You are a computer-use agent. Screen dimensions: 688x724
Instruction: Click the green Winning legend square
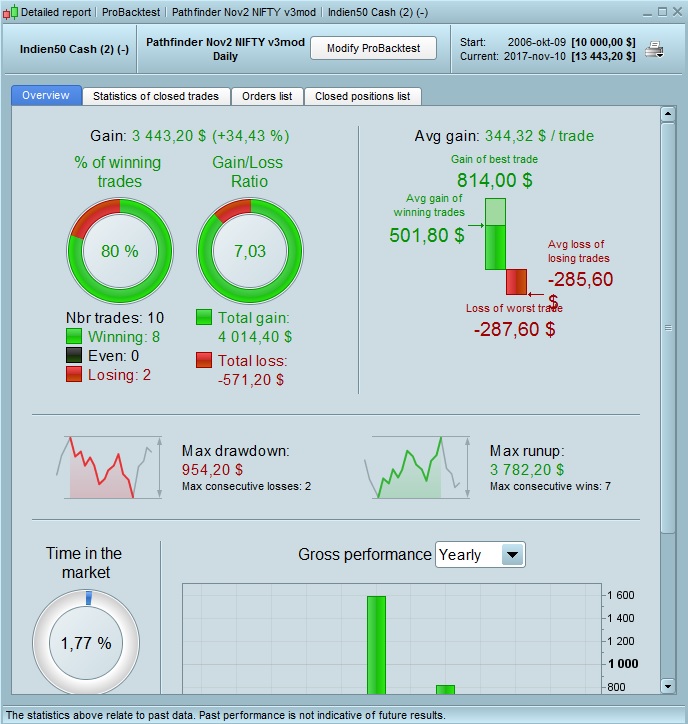coord(74,336)
